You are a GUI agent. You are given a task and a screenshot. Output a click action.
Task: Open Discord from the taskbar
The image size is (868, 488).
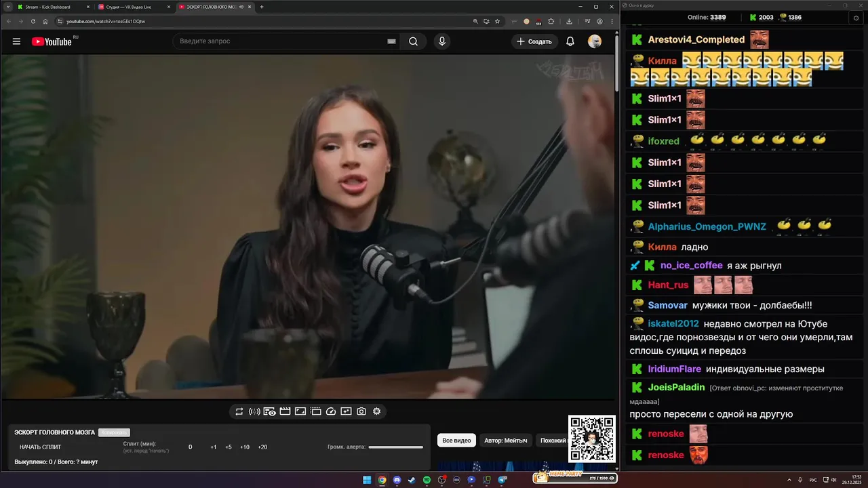(x=397, y=480)
